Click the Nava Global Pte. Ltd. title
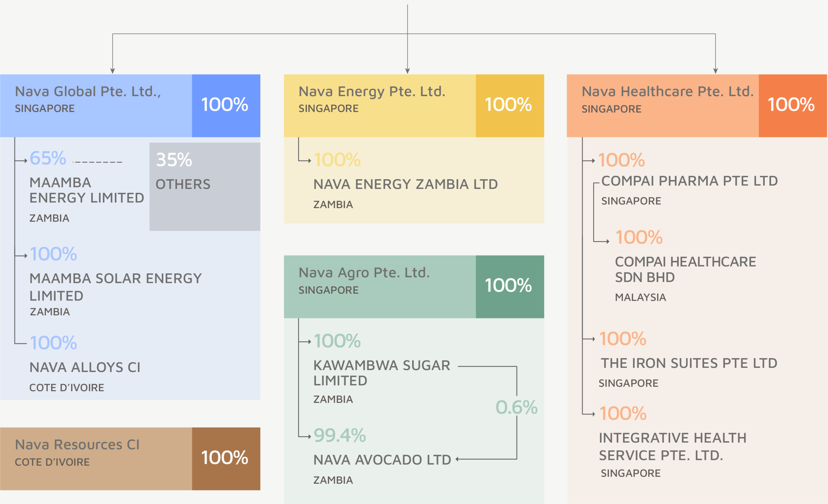 (x=88, y=92)
